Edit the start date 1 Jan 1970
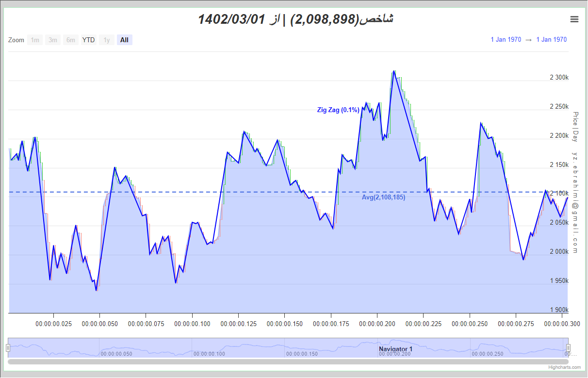The width and height of the screenshot is (588, 378). point(506,40)
